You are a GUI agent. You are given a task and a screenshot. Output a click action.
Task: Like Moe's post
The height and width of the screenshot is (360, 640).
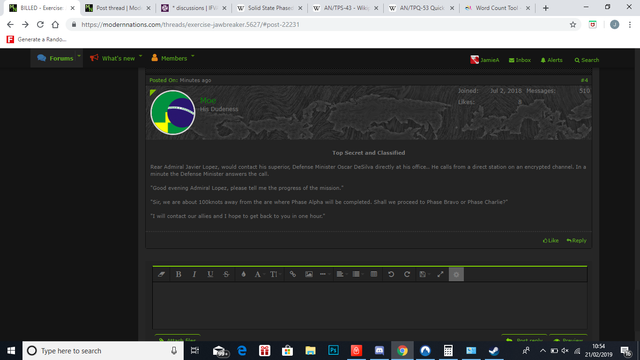point(551,240)
